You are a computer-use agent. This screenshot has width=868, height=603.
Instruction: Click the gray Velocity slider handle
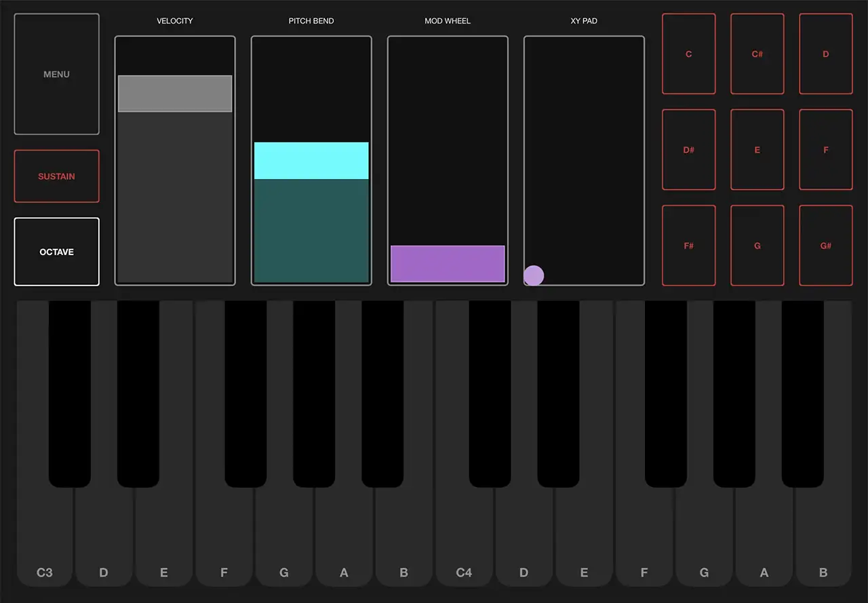(175, 94)
